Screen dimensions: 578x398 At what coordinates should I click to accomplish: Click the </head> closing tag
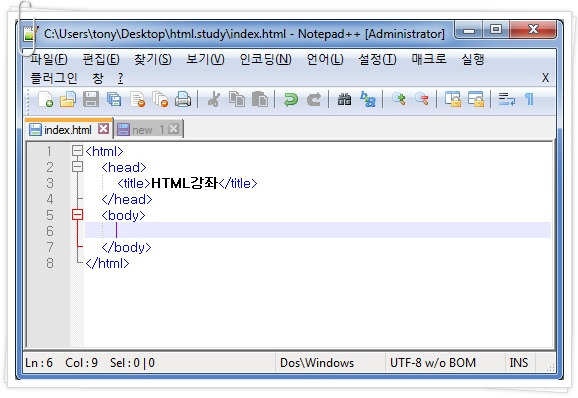[127, 199]
